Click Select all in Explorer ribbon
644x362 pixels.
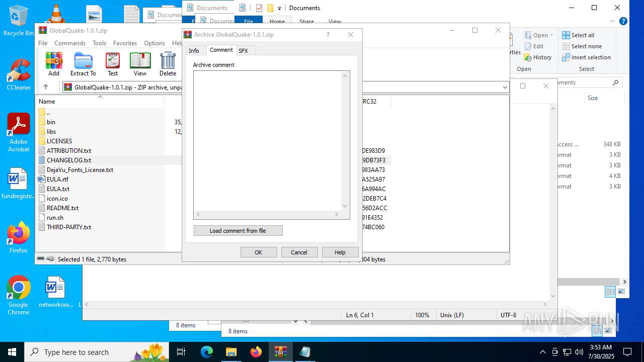pyautogui.click(x=578, y=35)
